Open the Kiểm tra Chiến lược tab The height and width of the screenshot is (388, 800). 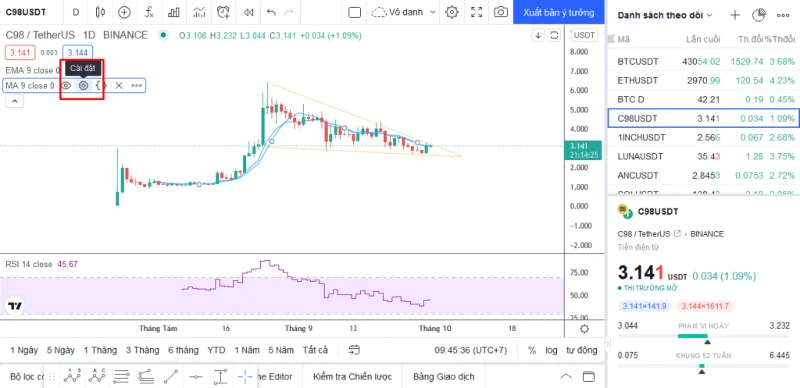coord(353,377)
